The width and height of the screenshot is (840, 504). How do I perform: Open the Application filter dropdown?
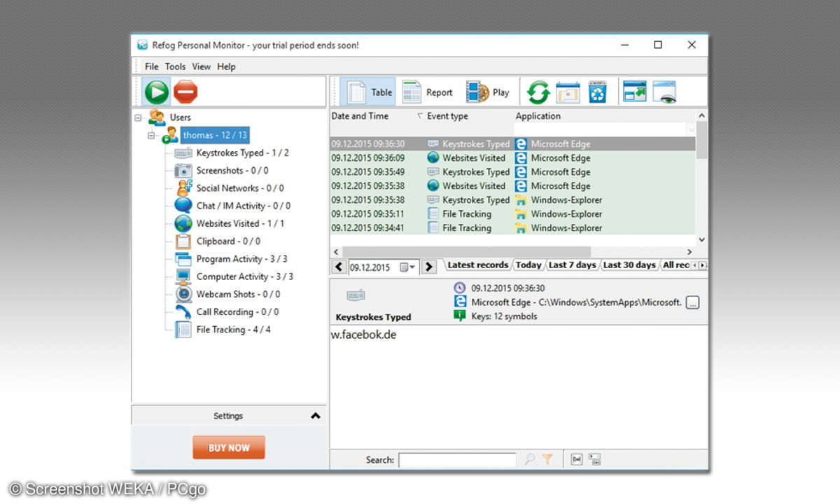692,129
